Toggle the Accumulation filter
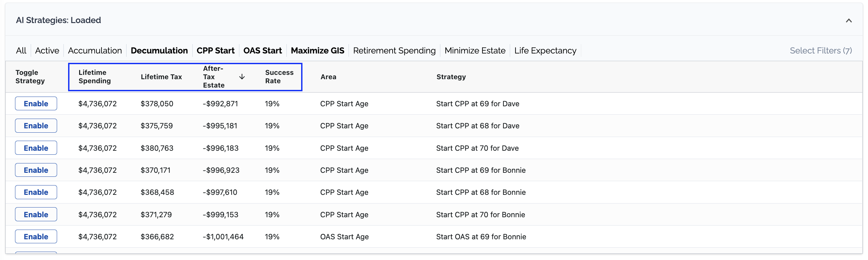Image resolution: width=868 pixels, height=260 pixels. [95, 50]
